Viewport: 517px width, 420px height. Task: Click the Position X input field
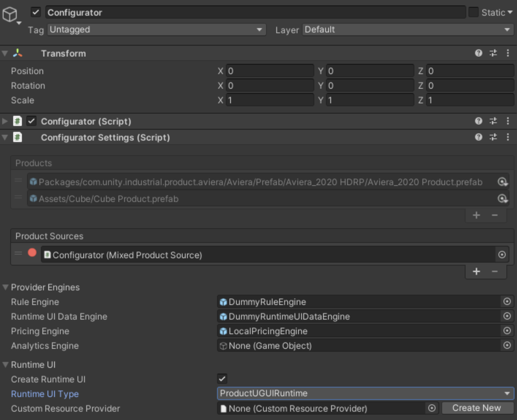click(270, 71)
